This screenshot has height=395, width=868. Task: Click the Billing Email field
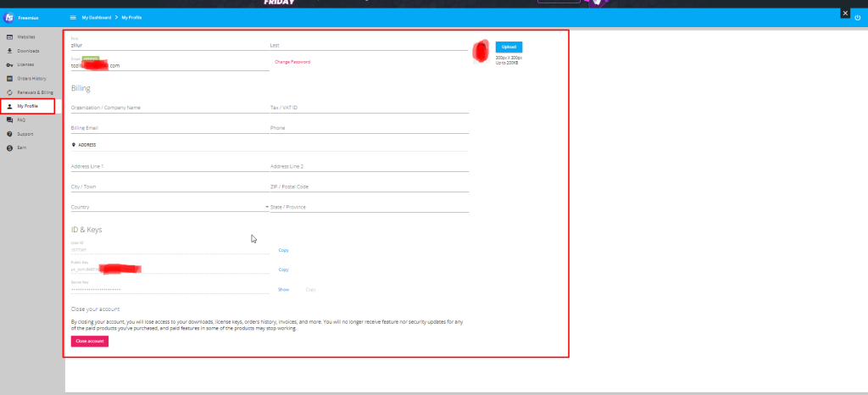point(170,128)
